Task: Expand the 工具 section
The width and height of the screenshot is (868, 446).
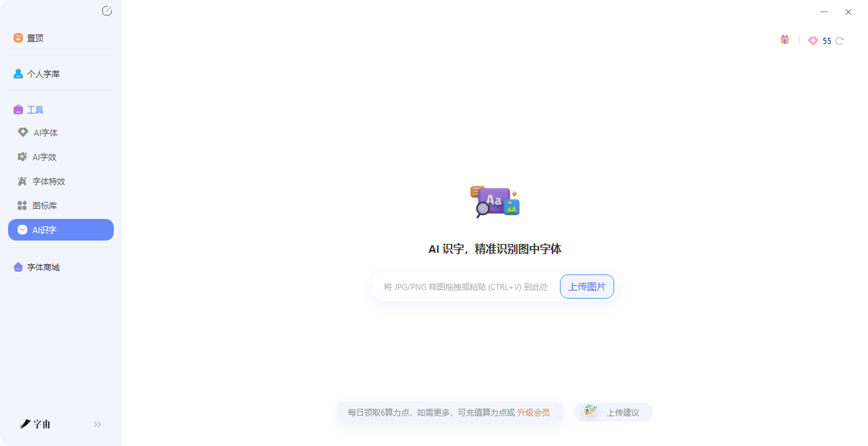Action: point(35,110)
